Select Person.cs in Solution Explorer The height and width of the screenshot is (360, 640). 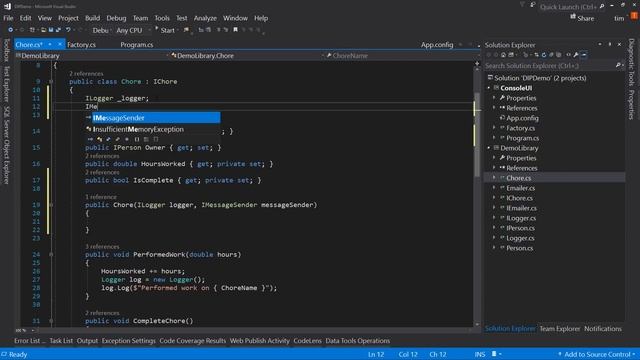pos(520,248)
